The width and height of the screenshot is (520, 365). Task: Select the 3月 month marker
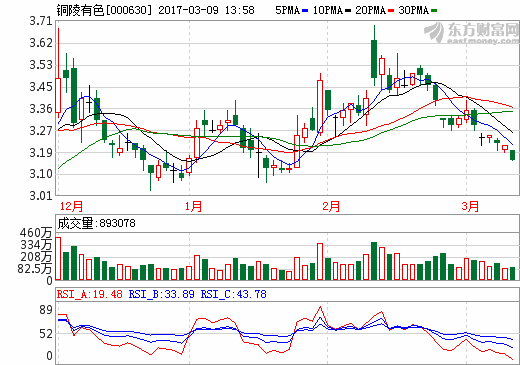coord(470,206)
